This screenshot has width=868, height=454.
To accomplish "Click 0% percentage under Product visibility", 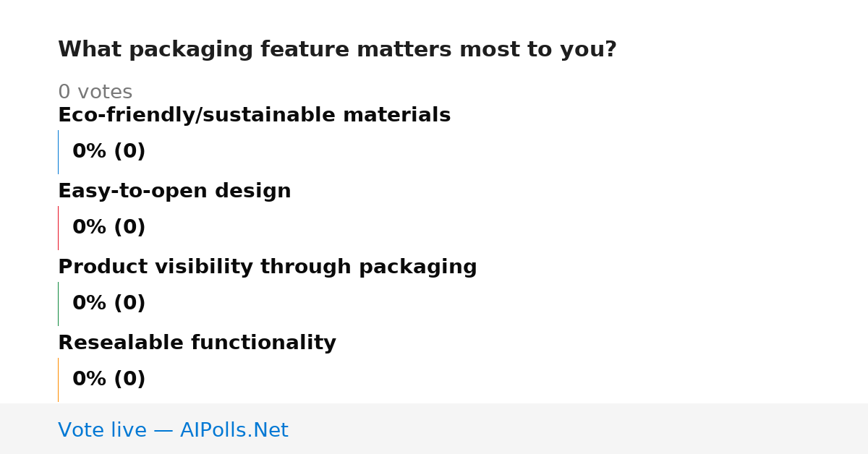I will click(90, 304).
